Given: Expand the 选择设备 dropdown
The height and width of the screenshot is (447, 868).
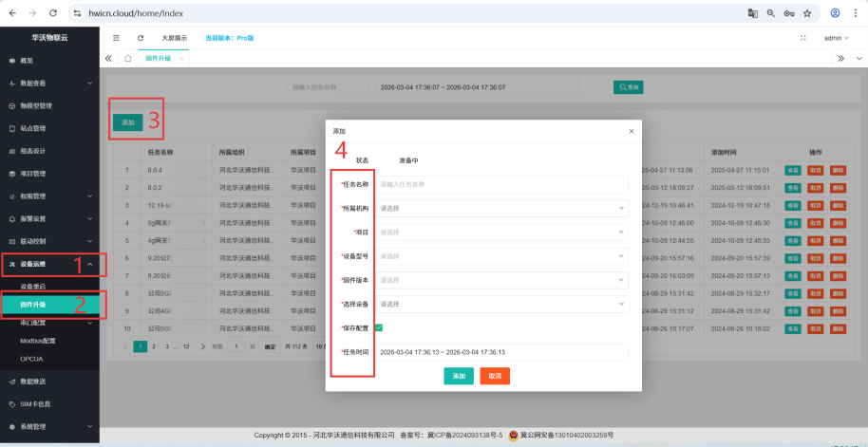Looking at the screenshot, I should point(502,304).
